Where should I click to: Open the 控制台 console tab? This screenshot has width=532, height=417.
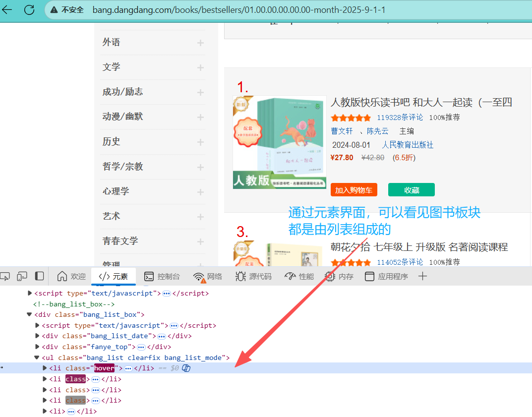162,277
